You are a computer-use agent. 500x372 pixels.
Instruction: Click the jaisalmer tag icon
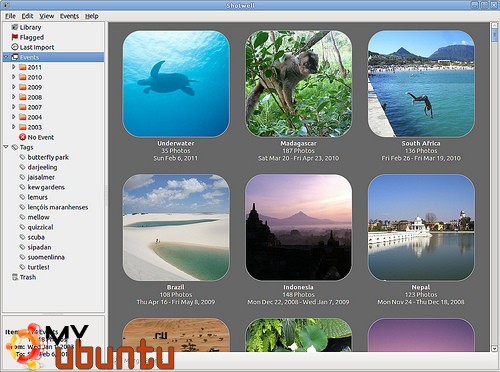point(23,177)
